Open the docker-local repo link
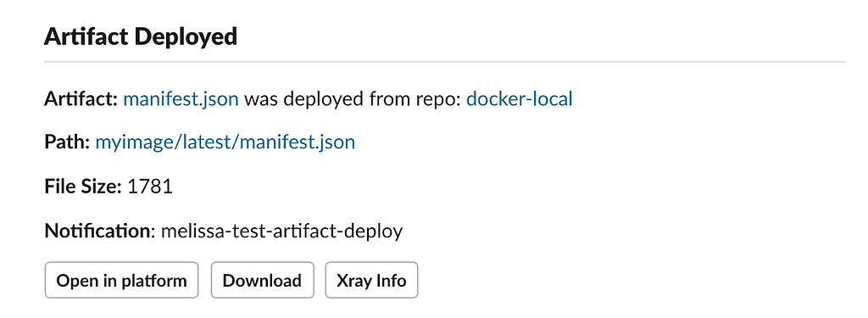868x318 pixels. [x=520, y=99]
